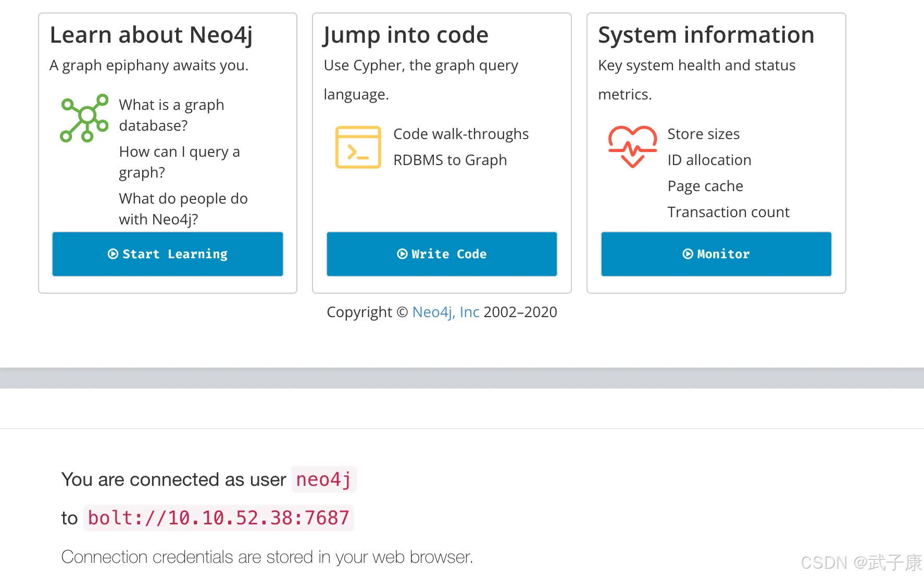
Task: Click the play icon inside Write Code
Action: pos(402,254)
